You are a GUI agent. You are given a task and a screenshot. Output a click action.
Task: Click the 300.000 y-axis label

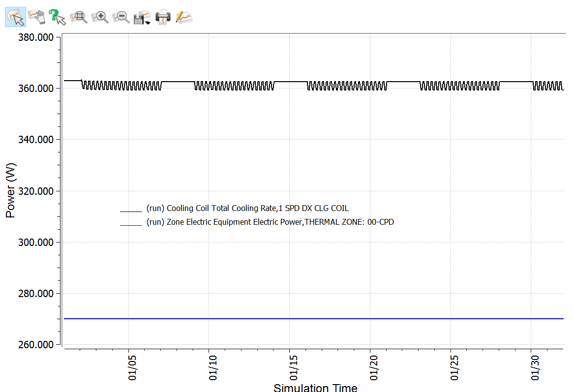point(36,242)
